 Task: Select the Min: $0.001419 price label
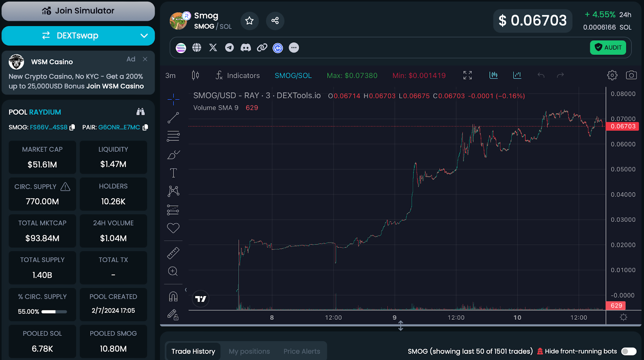point(419,76)
